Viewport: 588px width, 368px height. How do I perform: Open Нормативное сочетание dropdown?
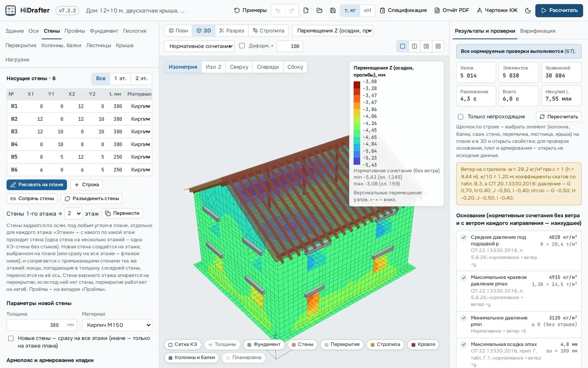(199, 46)
